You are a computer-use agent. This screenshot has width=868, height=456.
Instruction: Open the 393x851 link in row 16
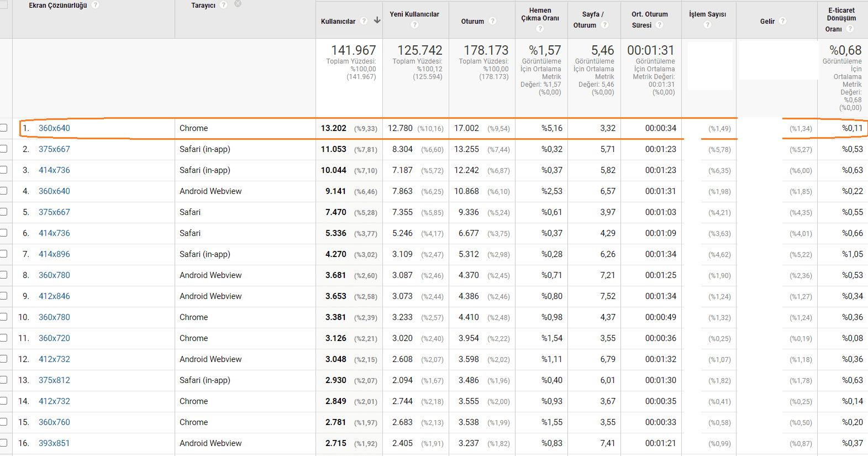point(54,443)
